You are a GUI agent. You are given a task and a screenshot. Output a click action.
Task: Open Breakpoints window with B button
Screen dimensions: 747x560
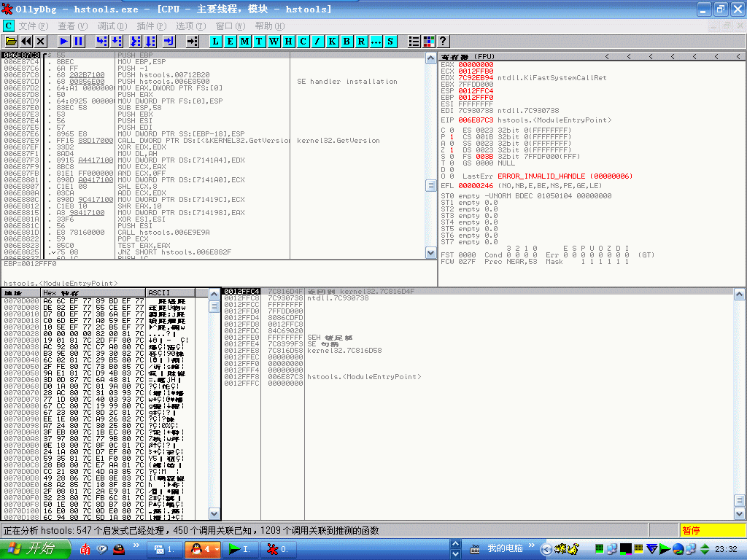[x=347, y=42]
